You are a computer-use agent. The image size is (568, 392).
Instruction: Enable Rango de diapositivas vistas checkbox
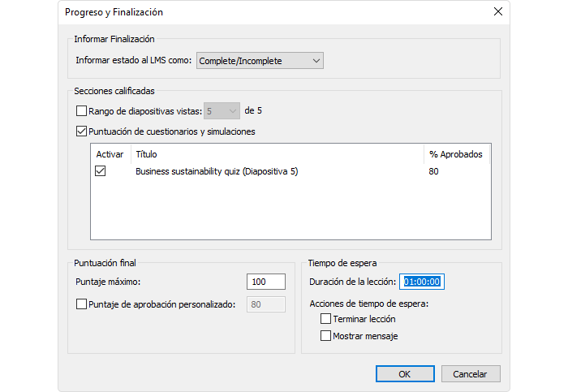(x=81, y=110)
